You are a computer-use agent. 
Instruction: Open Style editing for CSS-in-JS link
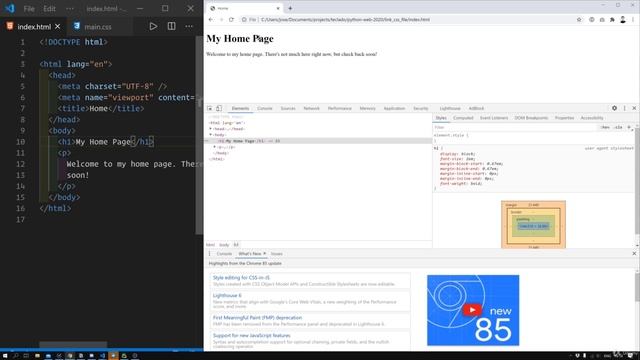tap(241, 278)
